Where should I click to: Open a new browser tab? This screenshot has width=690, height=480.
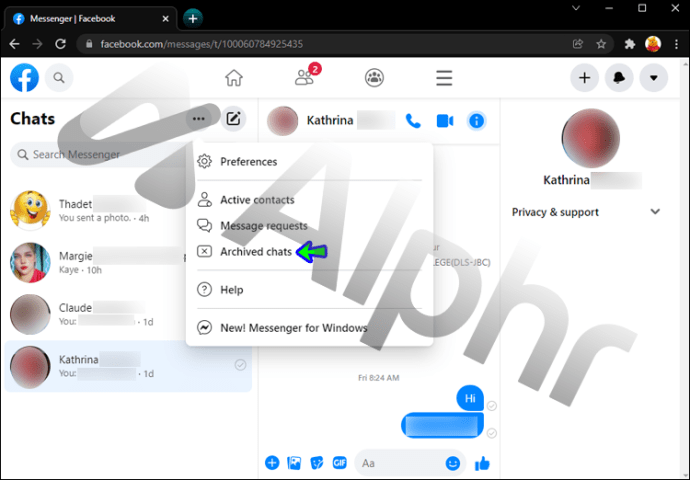click(193, 18)
